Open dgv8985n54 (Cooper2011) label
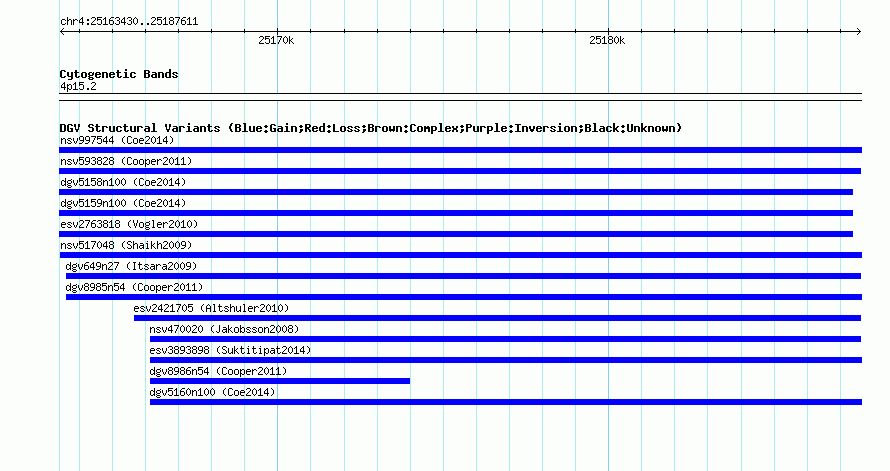Viewport: 890px width, 471px height. click(x=134, y=287)
